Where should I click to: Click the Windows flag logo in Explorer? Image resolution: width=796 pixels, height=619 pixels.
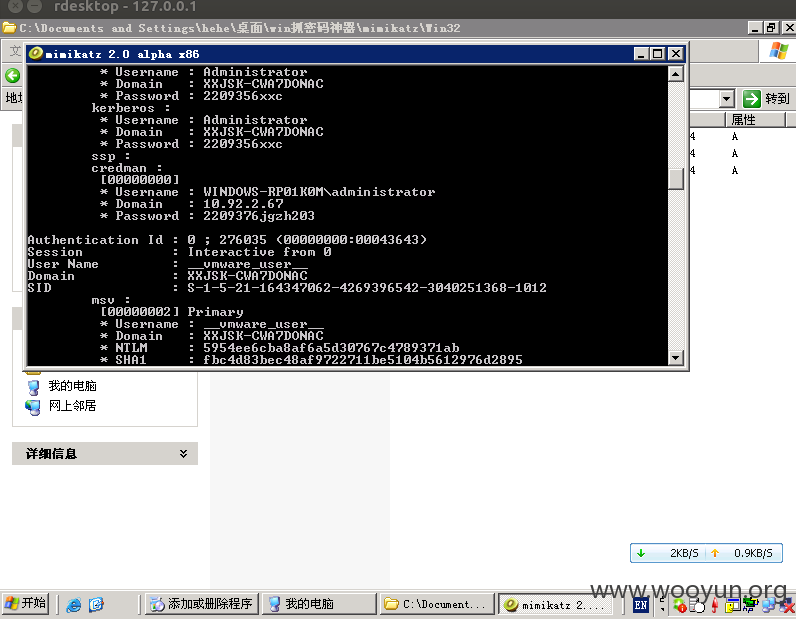click(x=778, y=51)
